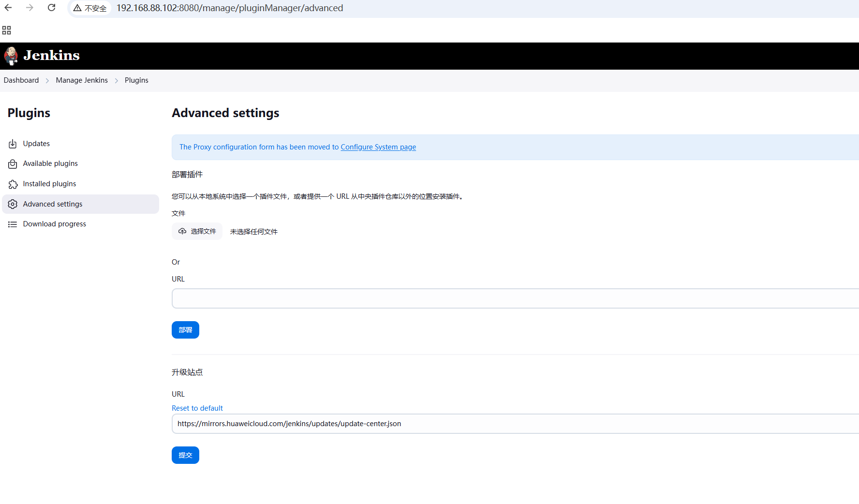The image size is (859, 504).
Task: Click the 升级站点 section title
Action: pos(187,372)
